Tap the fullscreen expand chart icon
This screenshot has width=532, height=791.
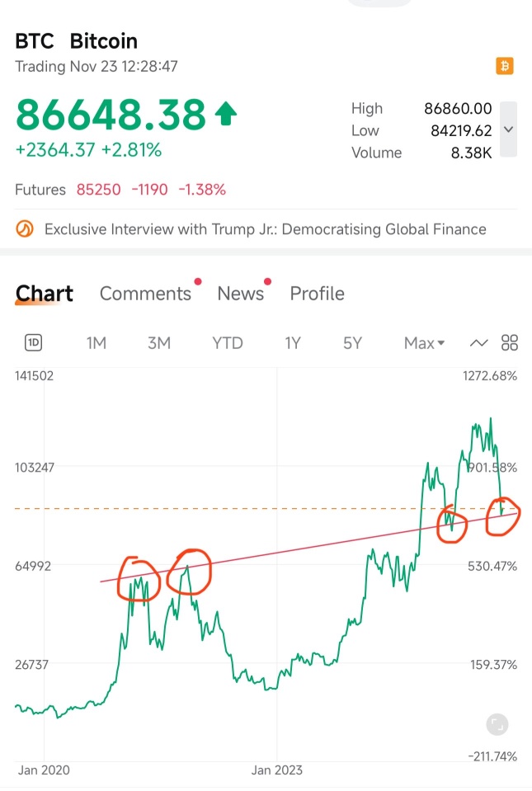tap(497, 725)
